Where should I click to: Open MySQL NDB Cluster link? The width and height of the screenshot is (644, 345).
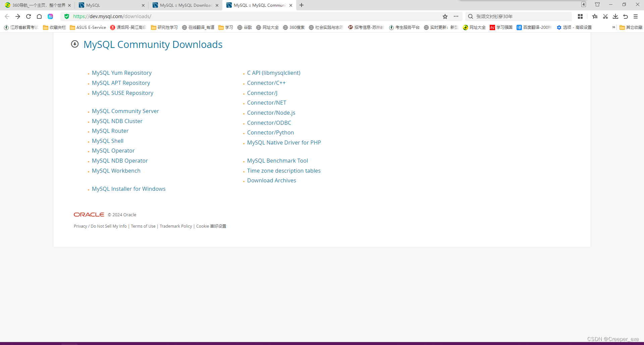tap(117, 121)
